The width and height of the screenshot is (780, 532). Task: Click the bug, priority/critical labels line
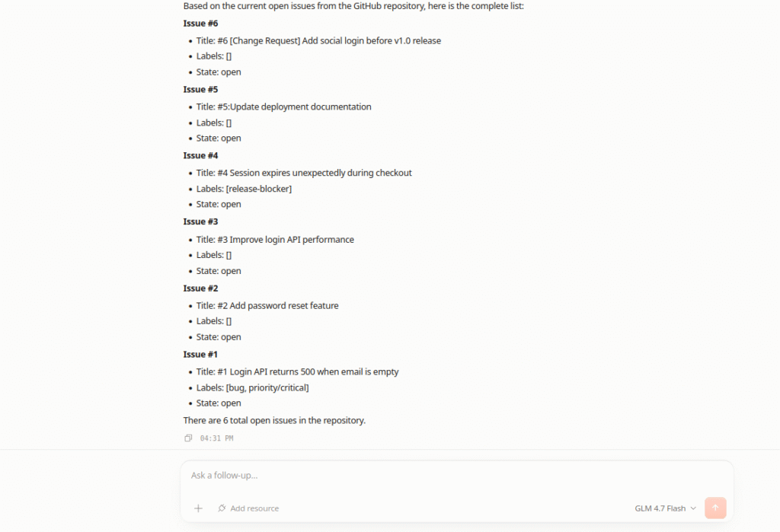[x=252, y=388]
